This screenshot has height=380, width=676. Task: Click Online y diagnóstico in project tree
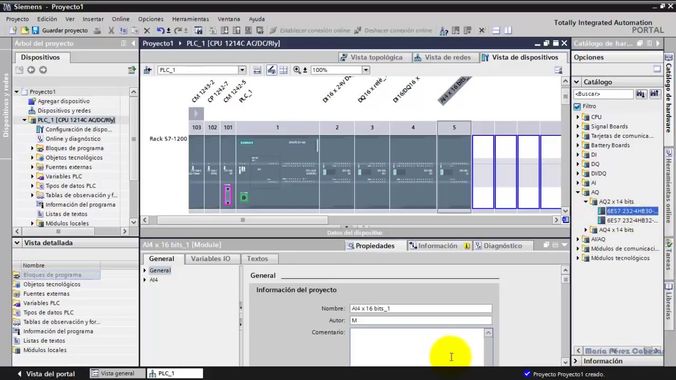pos(73,139)
